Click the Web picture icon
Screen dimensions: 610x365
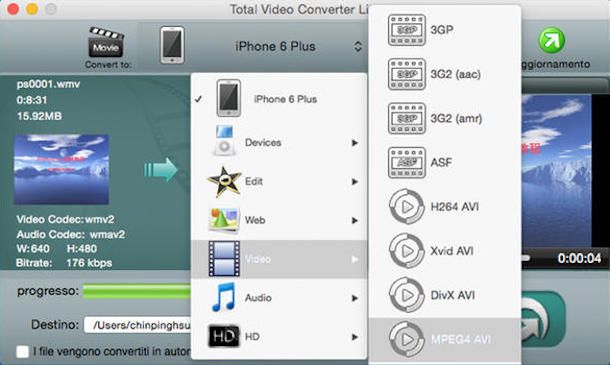tap(224, 220)
